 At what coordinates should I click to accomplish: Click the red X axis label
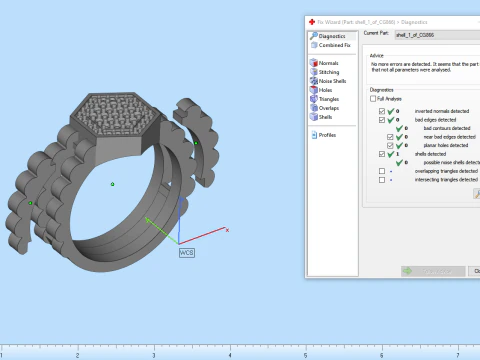tap(227, 230)
